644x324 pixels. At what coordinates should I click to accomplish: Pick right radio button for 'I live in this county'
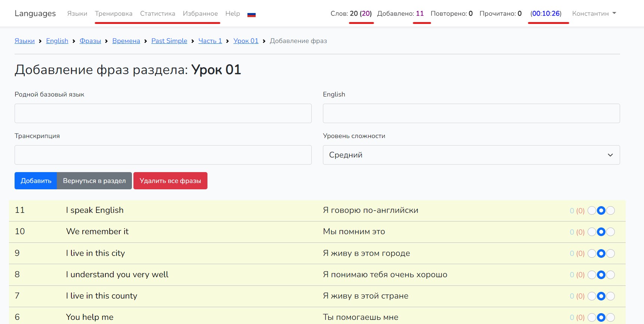point(610,296)
